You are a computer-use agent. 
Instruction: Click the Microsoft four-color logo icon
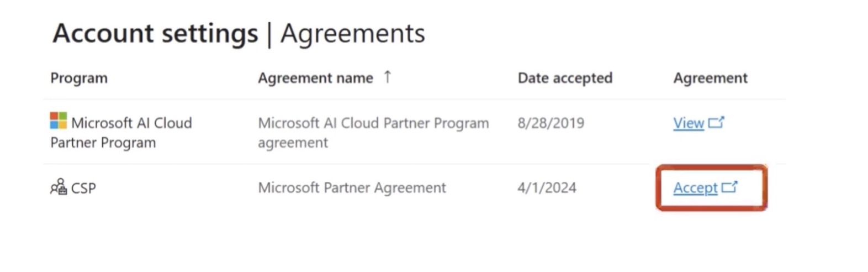(x=59, y=121)
